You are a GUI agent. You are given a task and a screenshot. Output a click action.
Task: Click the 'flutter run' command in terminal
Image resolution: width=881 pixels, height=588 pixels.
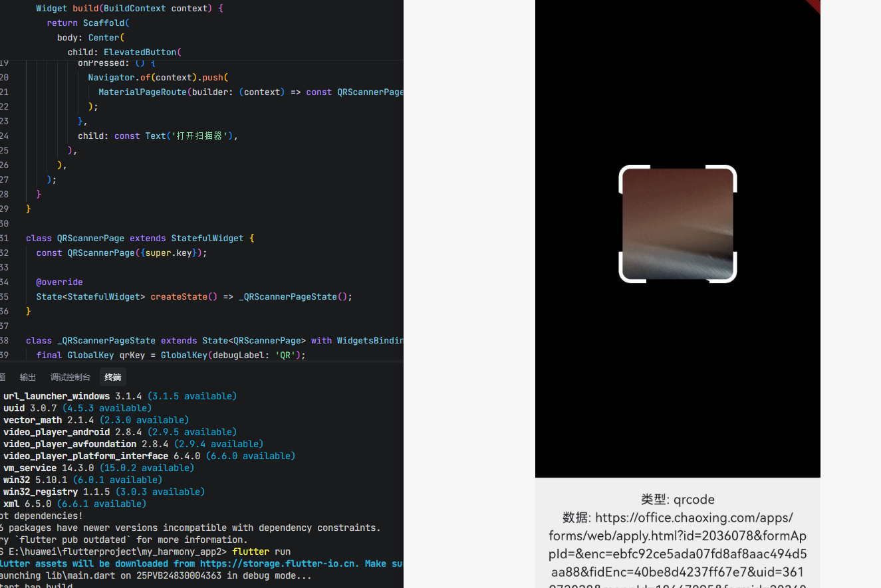coord(261,551)
